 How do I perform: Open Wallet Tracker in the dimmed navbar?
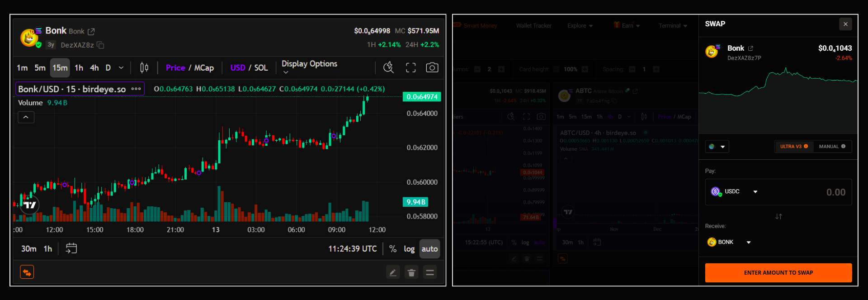click(x=534, y=26)
